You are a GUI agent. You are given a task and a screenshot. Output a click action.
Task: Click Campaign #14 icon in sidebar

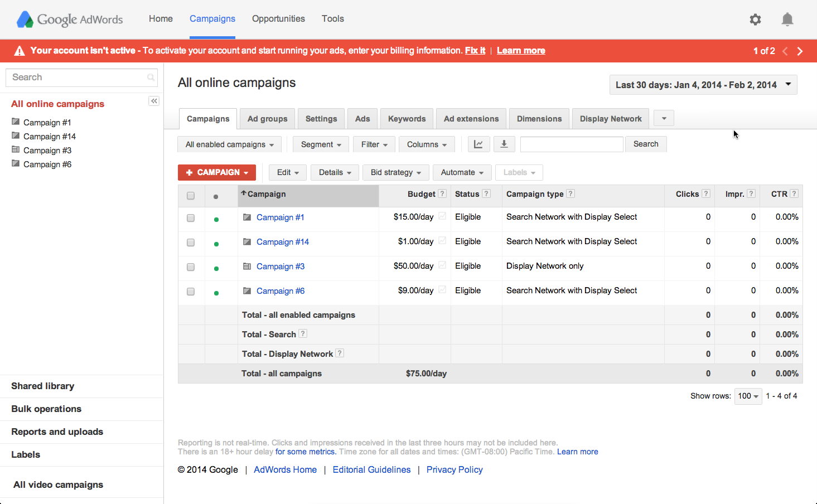[x=16, y=135]
